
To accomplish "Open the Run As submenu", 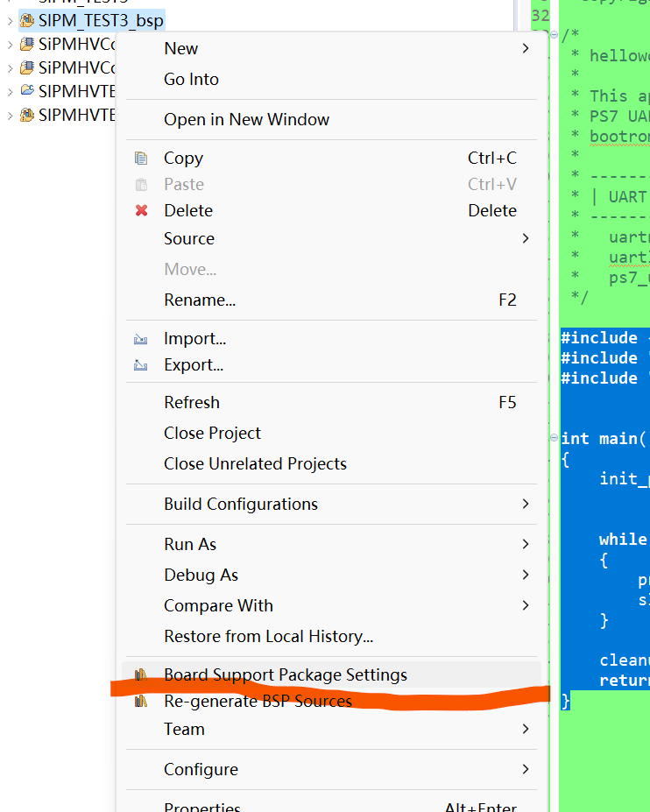I will 331,544.
